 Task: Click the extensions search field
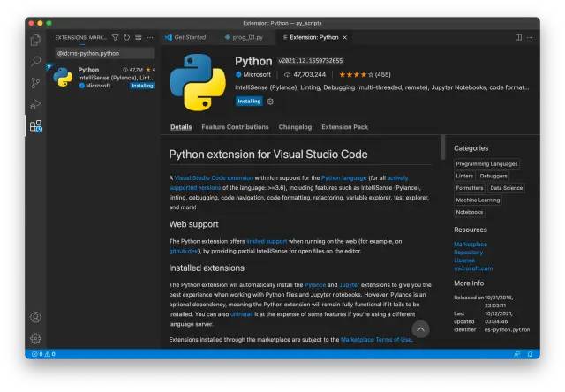pyautogui.click(x=105, y=53)
